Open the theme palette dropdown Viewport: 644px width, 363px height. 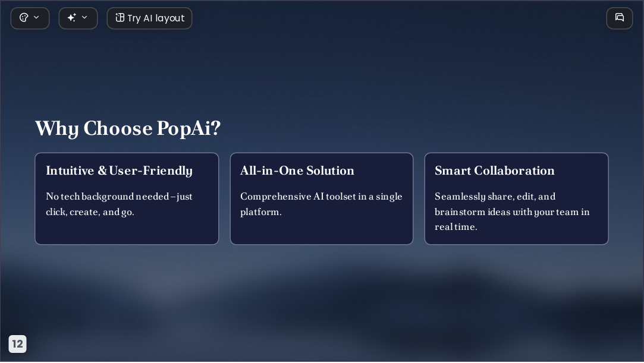pos(30,18)
